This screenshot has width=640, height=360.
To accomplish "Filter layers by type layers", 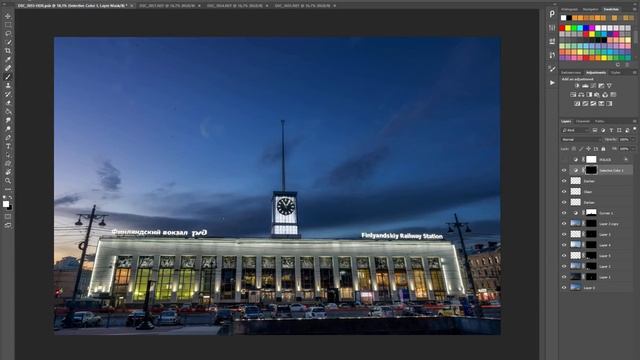I will (x=611, y=130).
